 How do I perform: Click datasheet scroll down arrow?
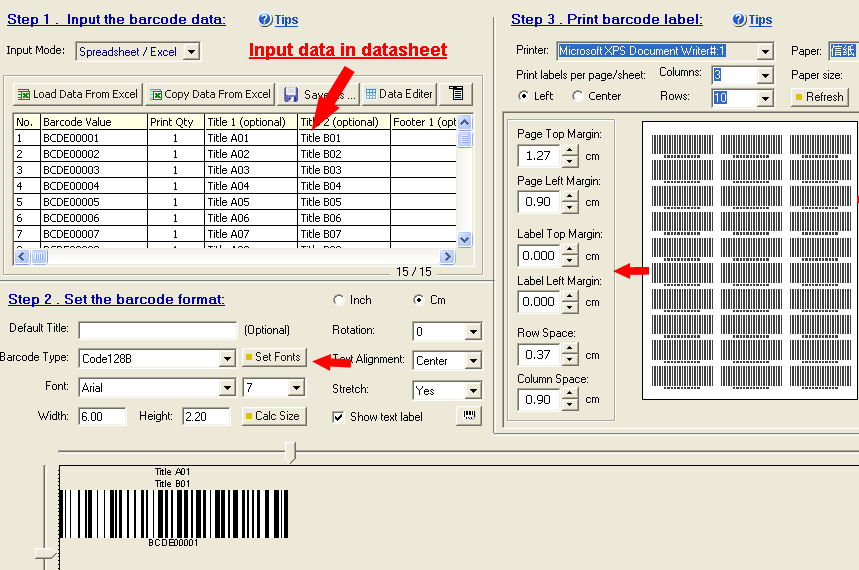[x=465, y=240]
